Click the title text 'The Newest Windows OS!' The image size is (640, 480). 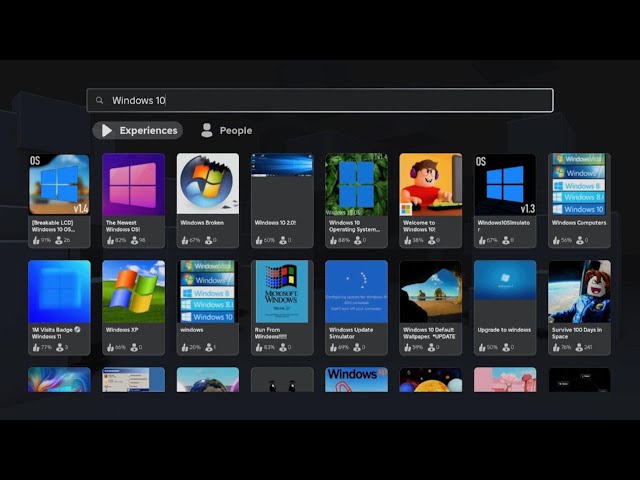pyautogui.click(x=123, y=226)
